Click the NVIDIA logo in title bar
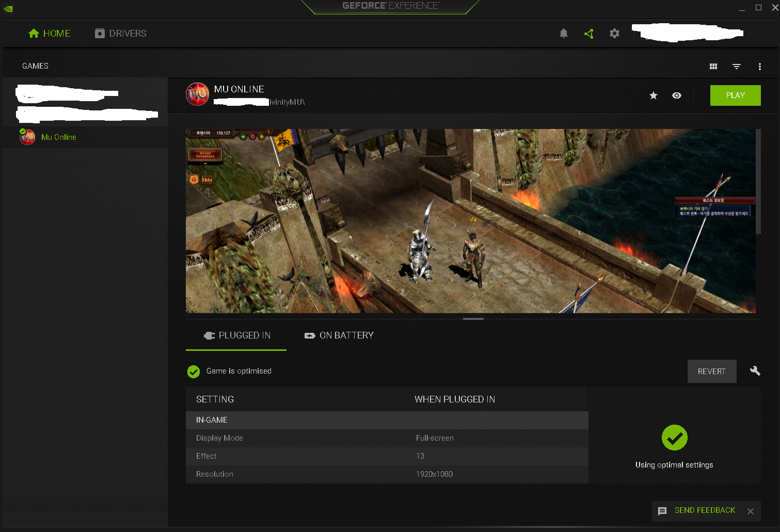 click(x=8, y=8)
